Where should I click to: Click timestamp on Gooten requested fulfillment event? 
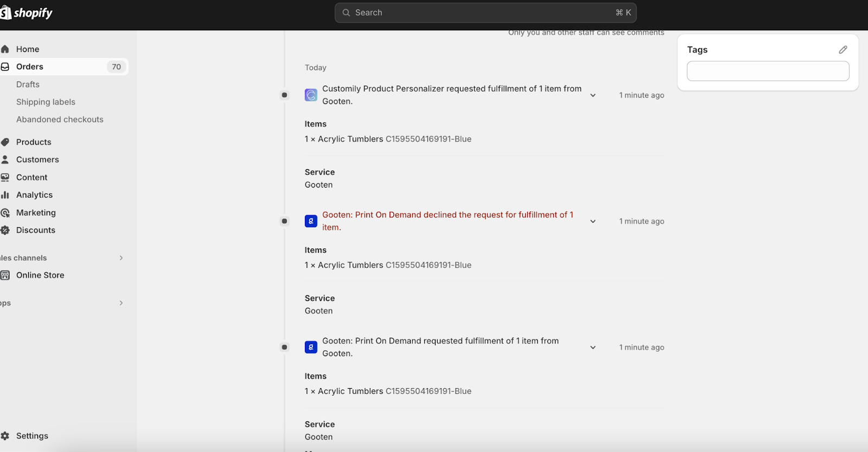pos(642,347)
